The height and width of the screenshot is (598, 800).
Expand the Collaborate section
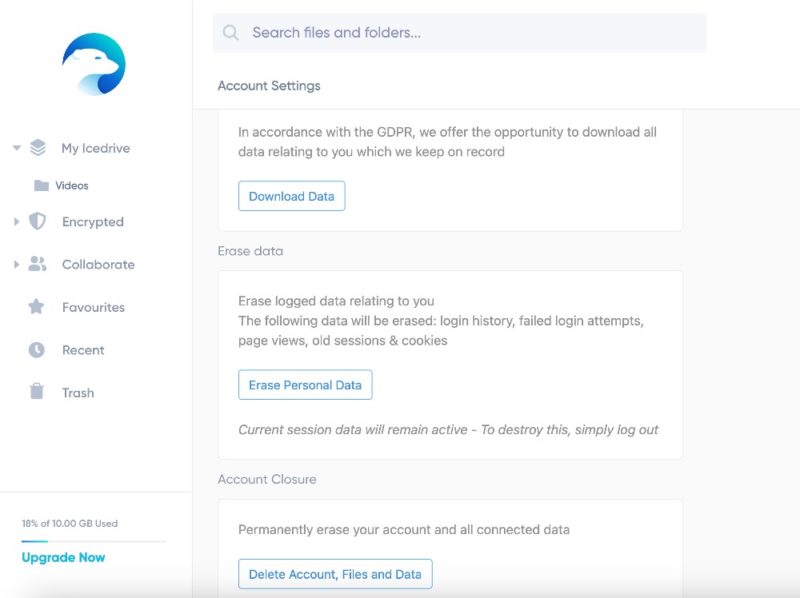pyautogui.click(x=14, y=264)
